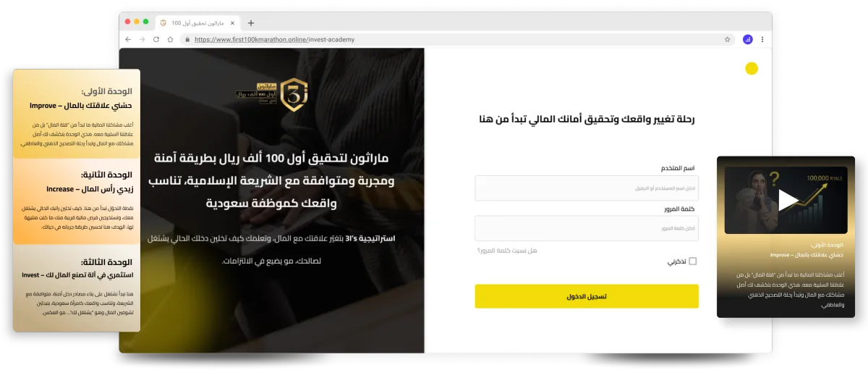Click the site padlock icon
This screenshot has height=378, width=868.
point(187,40)
